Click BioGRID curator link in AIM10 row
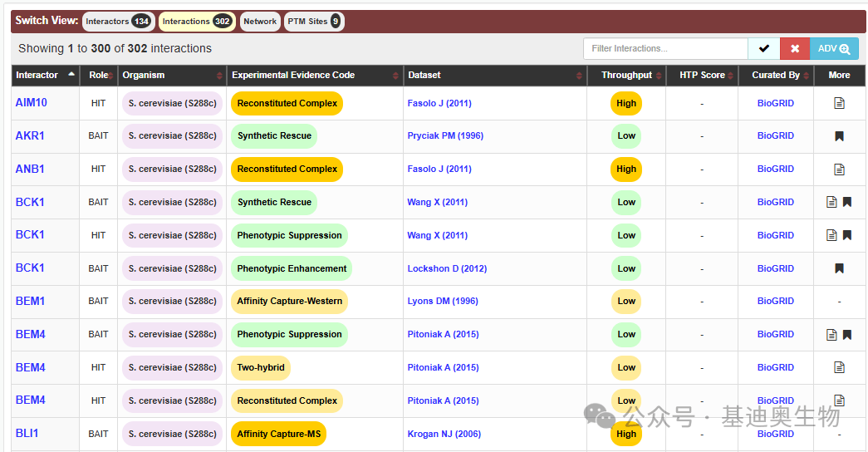 coord(776,103)
